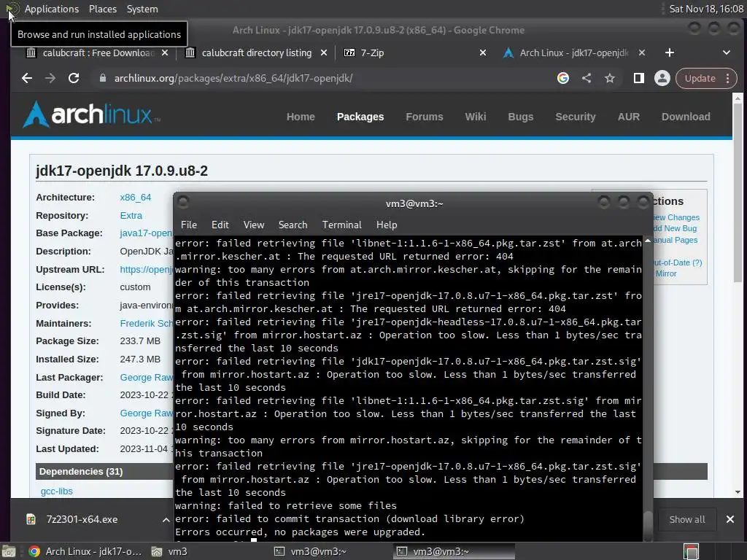Image resolution: width=747 pixels, height=560 pixels.
Task: Click show desktop icon in bottom panel
Action: pos(9,551)
